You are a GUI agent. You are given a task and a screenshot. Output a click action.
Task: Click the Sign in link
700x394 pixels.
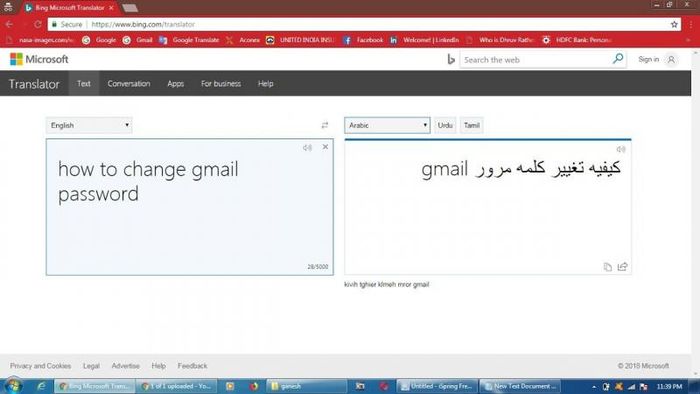[x=648, y=59]
